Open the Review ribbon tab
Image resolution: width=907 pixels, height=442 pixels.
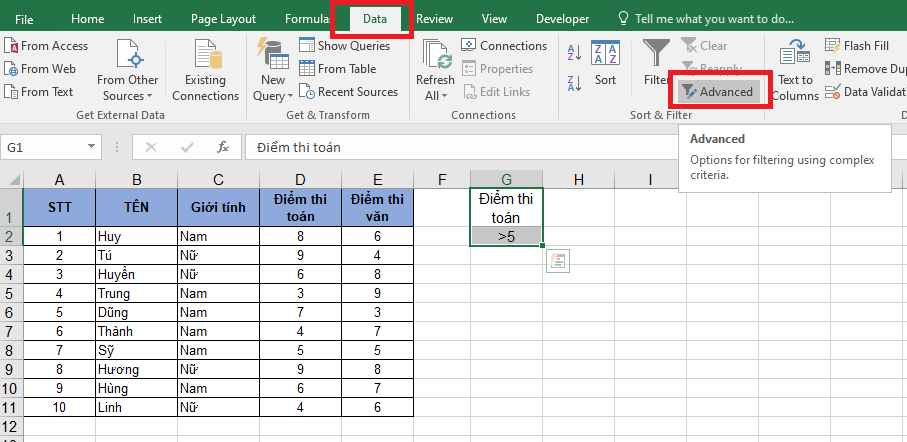[x=434, y=19]
